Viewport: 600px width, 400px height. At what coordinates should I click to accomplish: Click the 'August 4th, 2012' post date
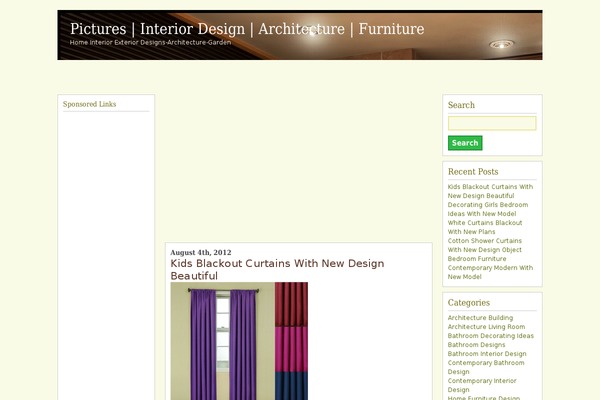[201, 252]
